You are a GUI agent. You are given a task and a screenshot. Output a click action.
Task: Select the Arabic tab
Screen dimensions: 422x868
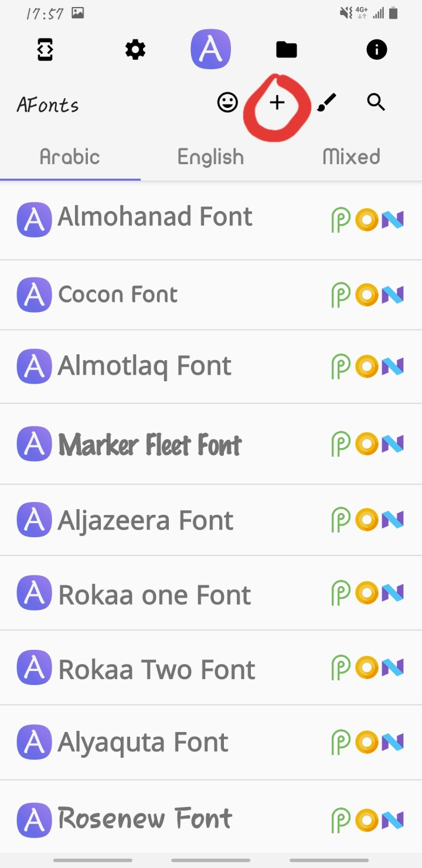70,157
